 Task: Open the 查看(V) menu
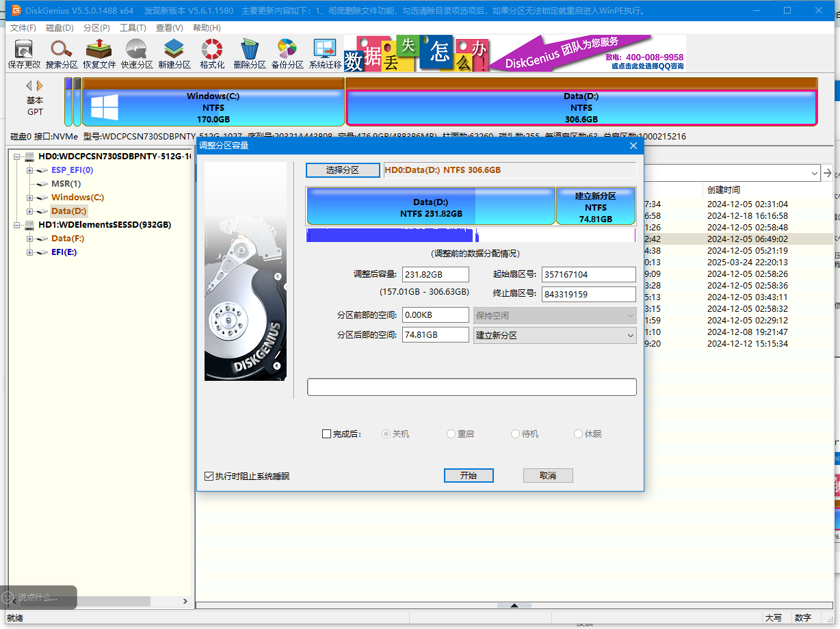[x=170, y=28]
